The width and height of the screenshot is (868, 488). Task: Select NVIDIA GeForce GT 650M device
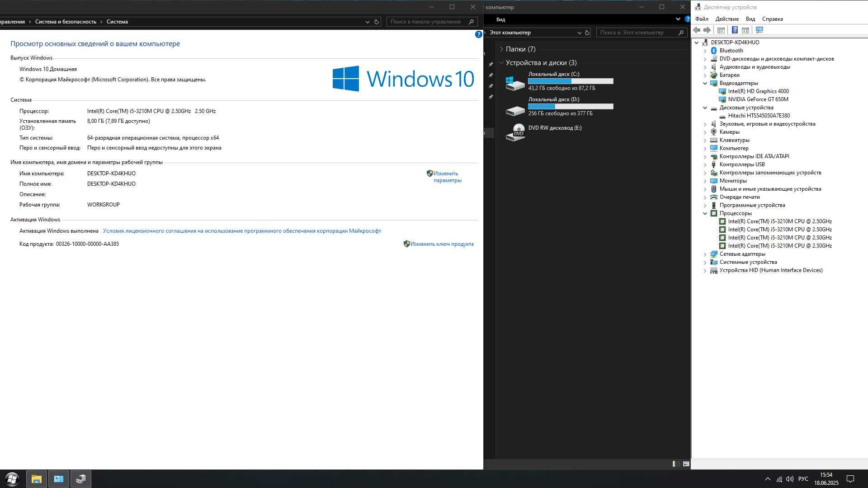tap(758, 99)
